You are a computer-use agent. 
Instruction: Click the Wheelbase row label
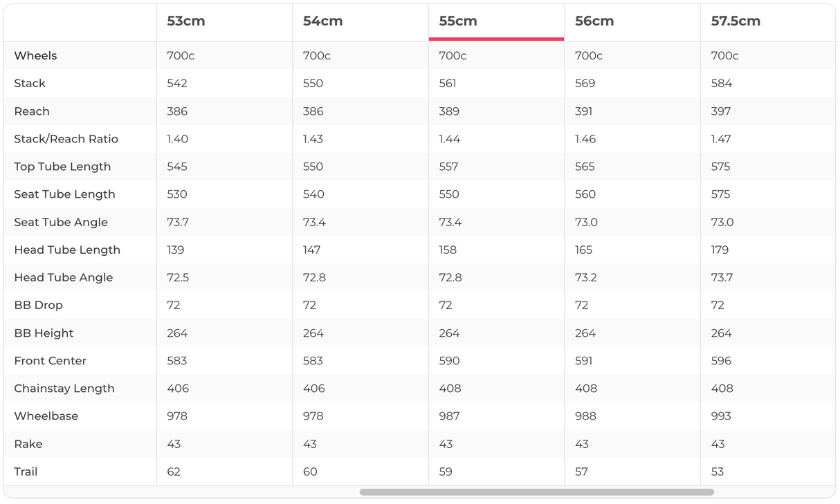coord(46,416)
